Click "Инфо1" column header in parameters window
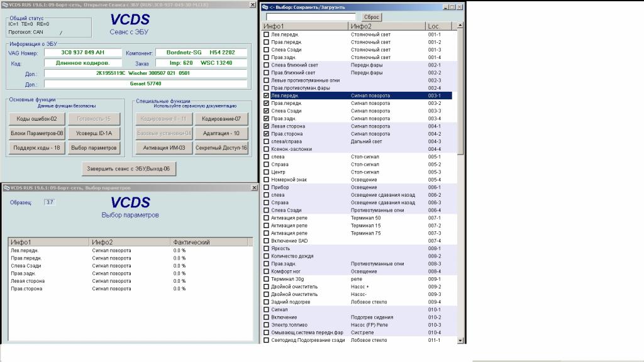Viewport: 644px width, 362px height. tap(49, 242)
